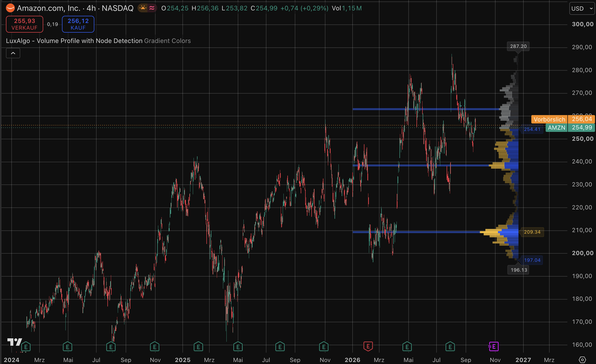
Task: Click the green AMZN last price label
Action: [x=556, y=128]
